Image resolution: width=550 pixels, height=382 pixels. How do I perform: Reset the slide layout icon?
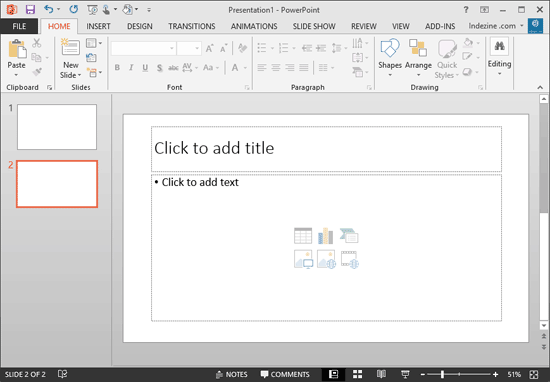coord(91,58)
